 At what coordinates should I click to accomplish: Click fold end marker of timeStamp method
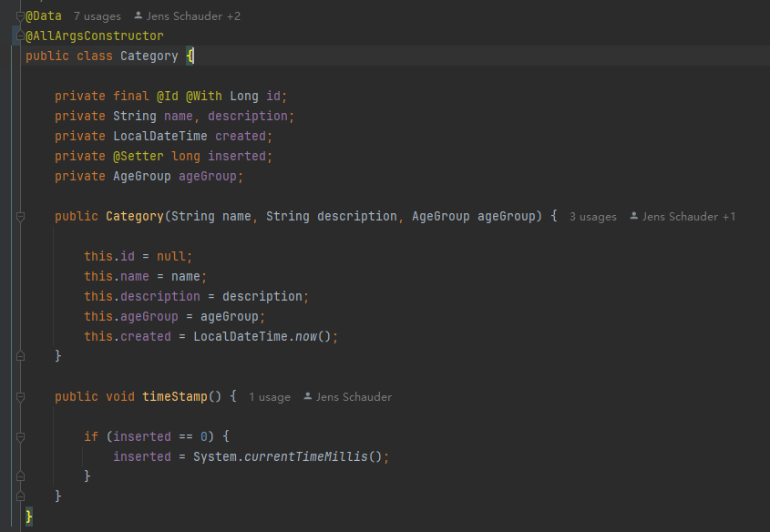point(20,496)
